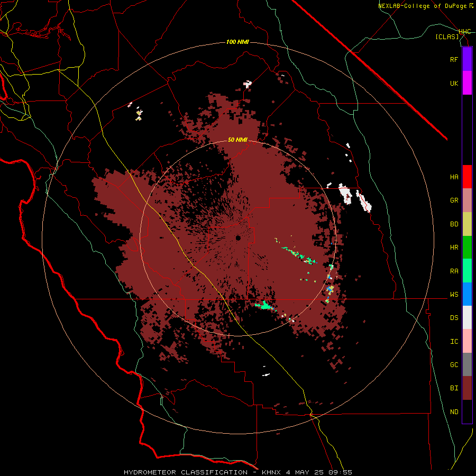476x476 pixels.
Task: Click the 50 NMI range ring label
Action: (237, 140)
